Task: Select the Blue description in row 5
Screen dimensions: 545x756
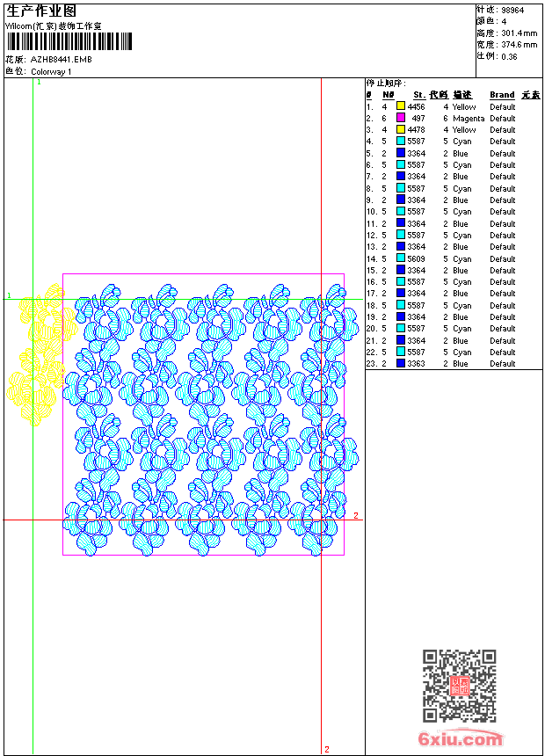Action: [x=460, y=153]
